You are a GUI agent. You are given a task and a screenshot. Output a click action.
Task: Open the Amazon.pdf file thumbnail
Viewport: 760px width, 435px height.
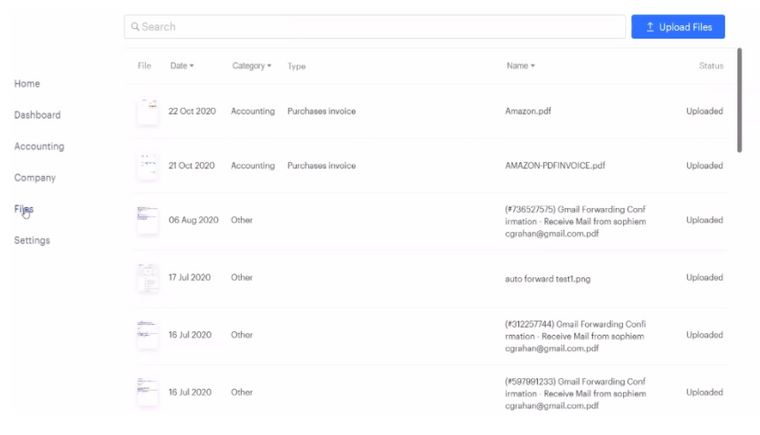click(148, 112)
